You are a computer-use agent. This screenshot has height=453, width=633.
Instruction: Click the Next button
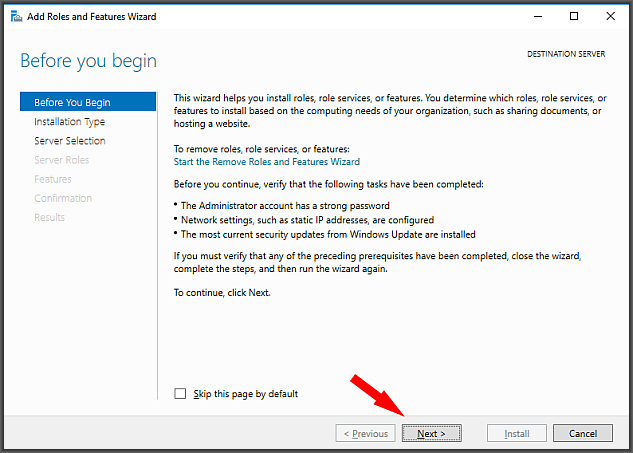pos(432,433)
